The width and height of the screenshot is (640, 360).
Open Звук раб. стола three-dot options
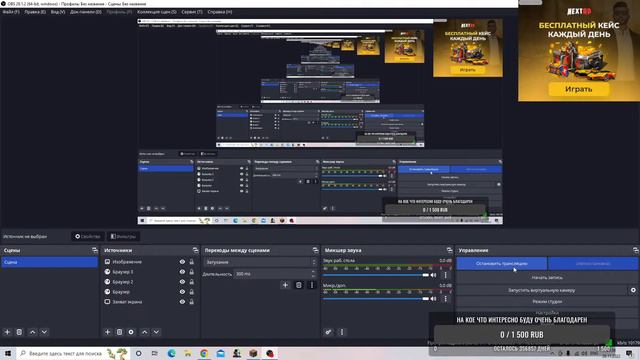coord(445,275)
